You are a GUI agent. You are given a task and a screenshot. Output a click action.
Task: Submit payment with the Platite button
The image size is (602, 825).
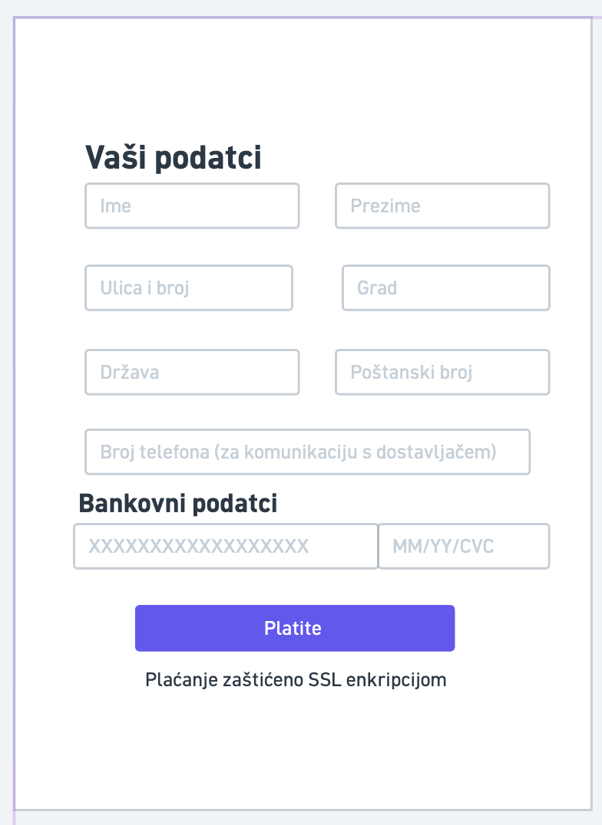pyautogui.click(x=295, y=628)
